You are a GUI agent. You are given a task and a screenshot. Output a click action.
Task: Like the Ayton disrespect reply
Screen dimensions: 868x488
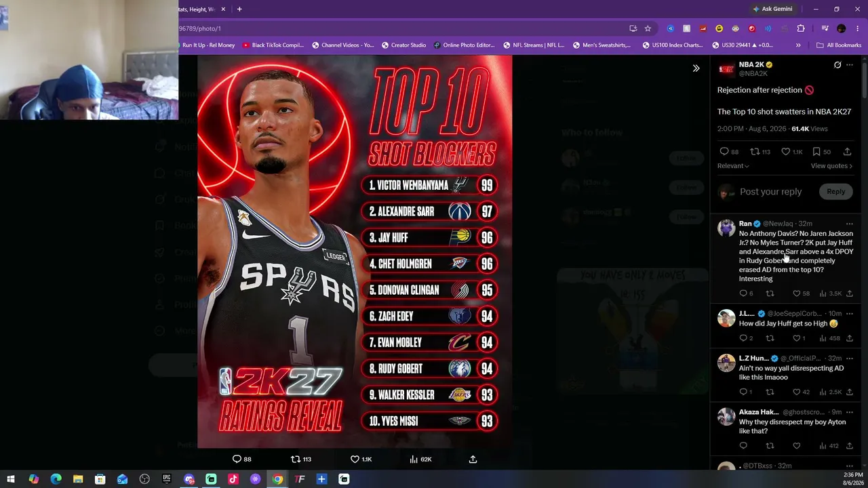click(797, 446)
